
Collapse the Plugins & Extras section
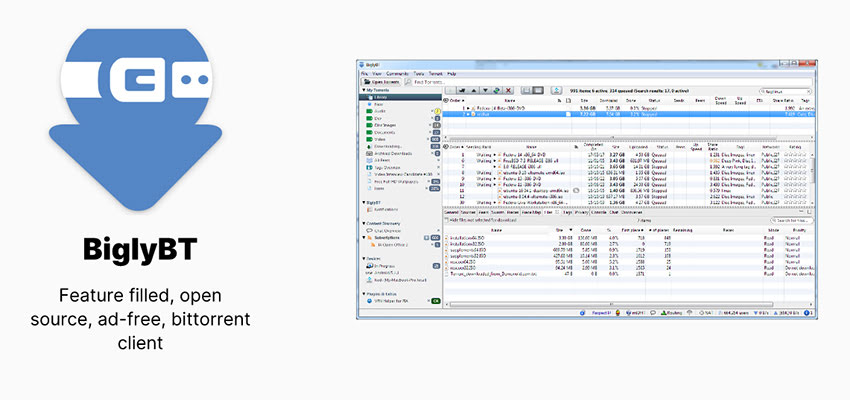[364, 294]
